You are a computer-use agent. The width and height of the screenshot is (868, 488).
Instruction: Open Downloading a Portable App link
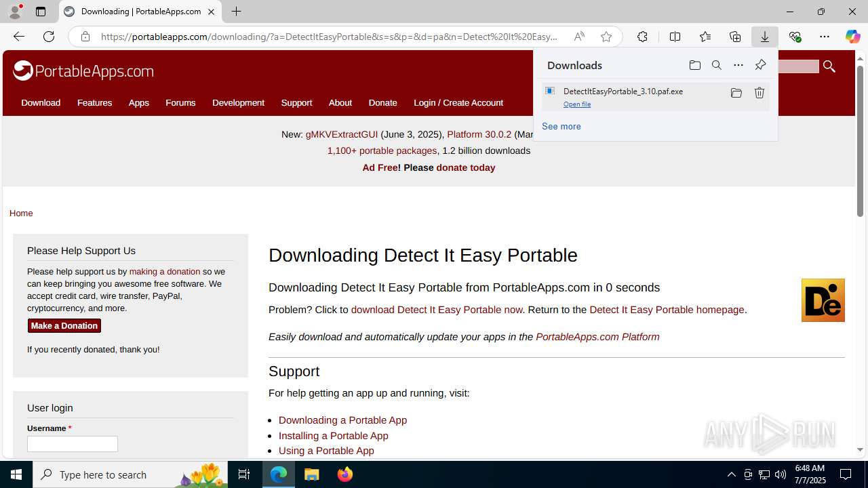(342, 420)
